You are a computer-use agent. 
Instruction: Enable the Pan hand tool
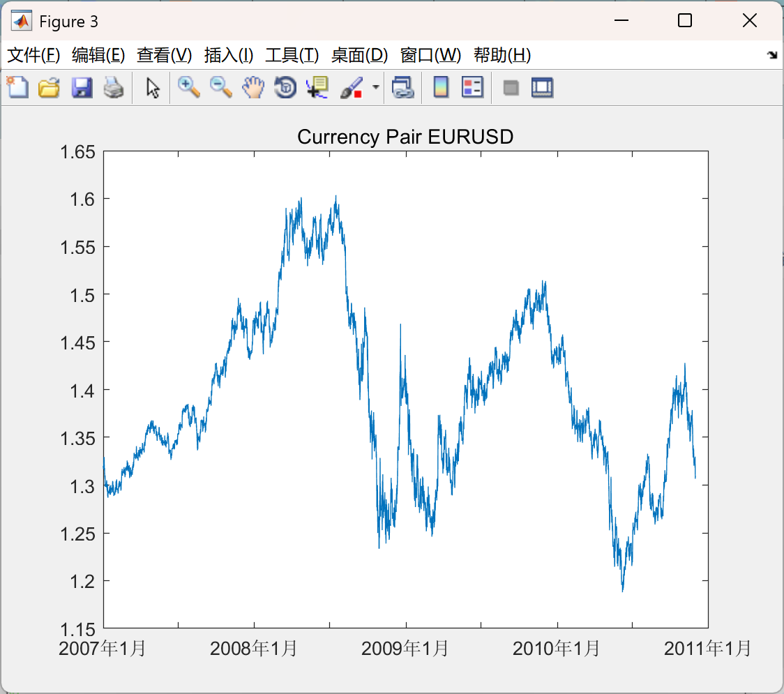[253, 87]
